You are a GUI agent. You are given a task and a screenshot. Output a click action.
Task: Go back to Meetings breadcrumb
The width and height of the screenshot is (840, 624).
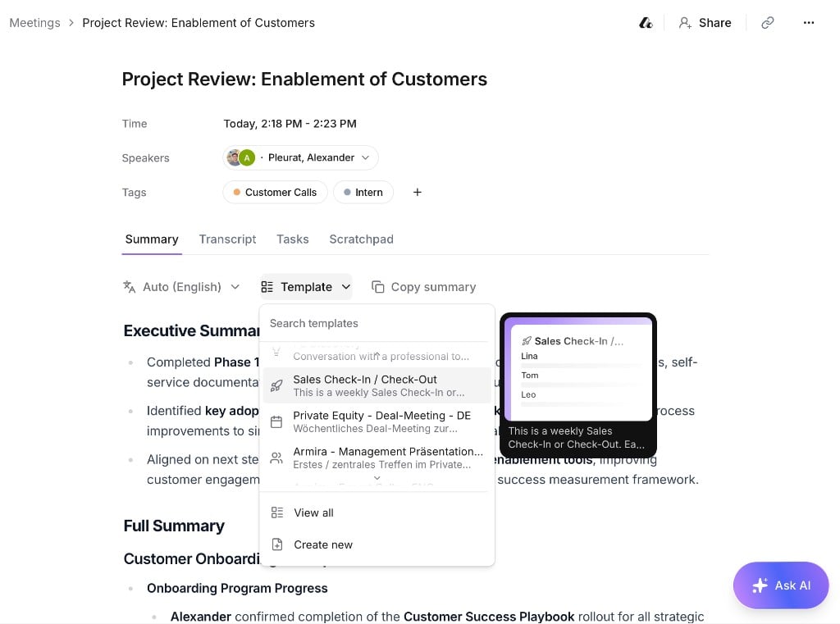[34, 22]
